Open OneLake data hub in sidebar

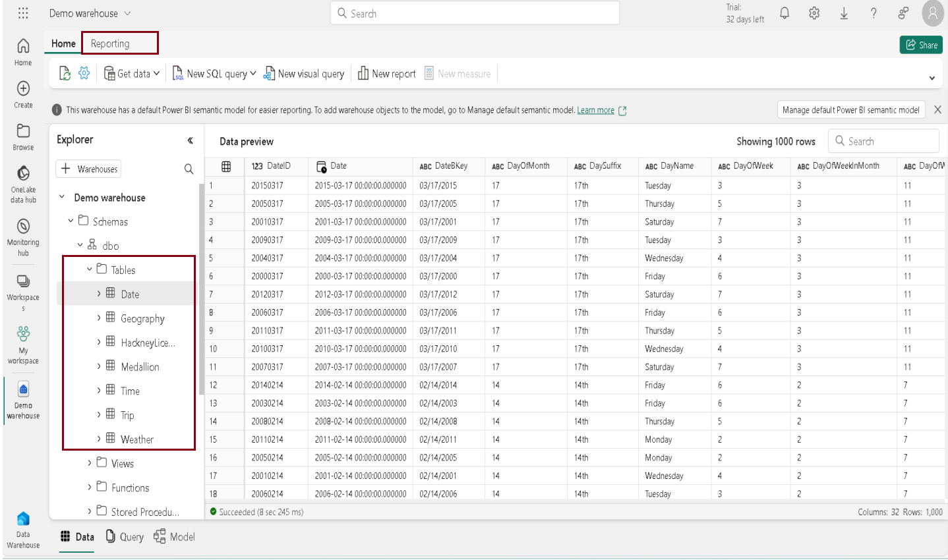tap(23, 184)
